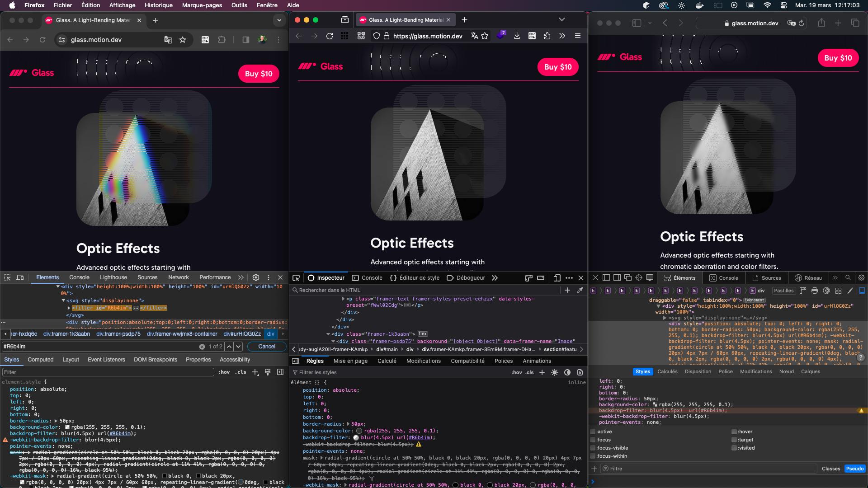Enable the :hover pseudo-class checkbox in Safari
The image size is (868, 488).
(734, 432)
